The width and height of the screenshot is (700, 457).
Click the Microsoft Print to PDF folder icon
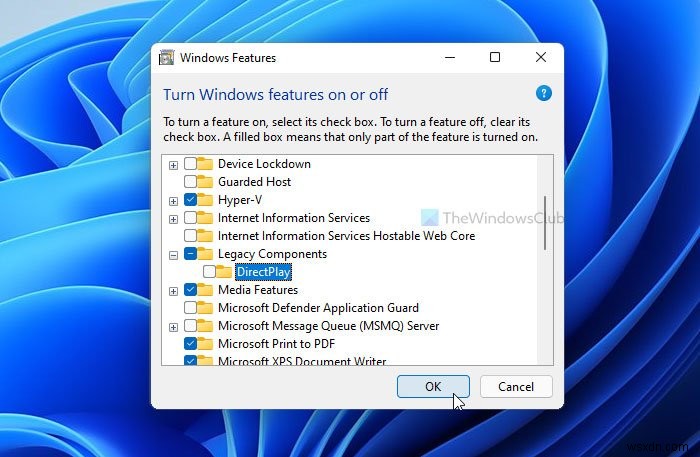(205, 344)
